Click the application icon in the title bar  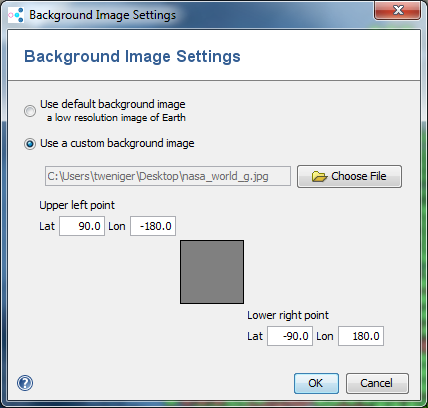tap(16, 15)
